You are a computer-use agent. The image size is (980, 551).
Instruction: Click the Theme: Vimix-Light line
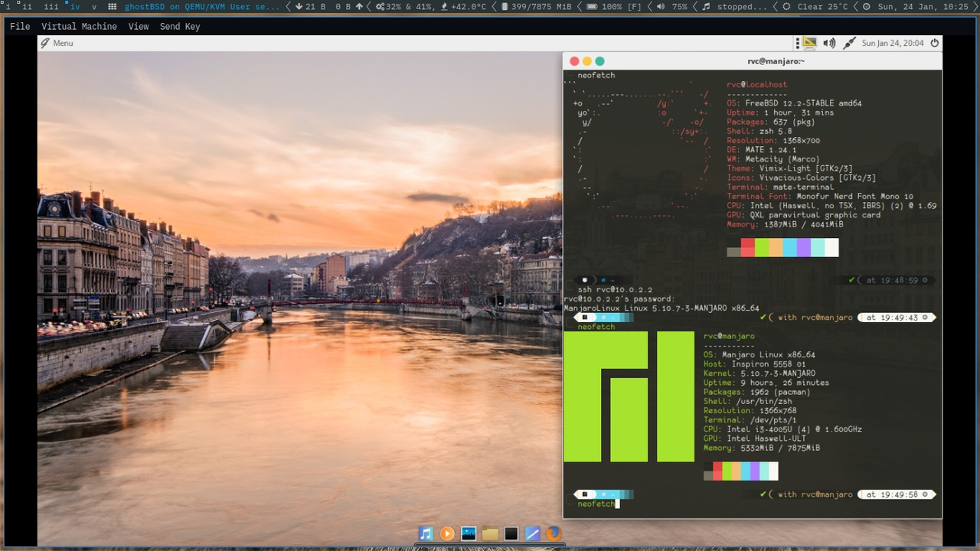[x=790, y=168]
